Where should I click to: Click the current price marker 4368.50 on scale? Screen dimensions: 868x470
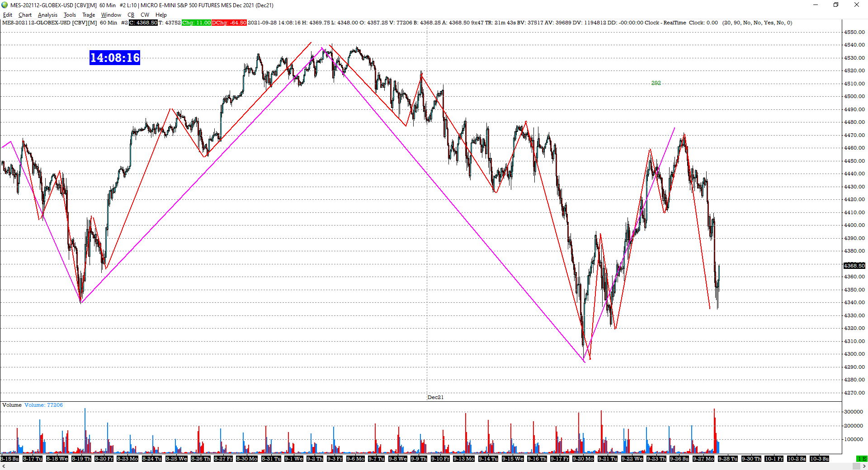[x=854, y=266]
